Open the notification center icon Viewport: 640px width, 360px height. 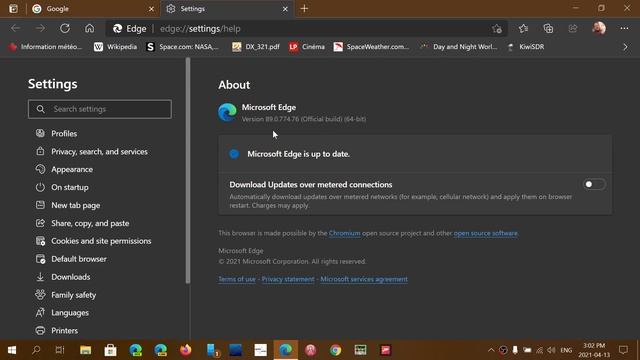623,350
